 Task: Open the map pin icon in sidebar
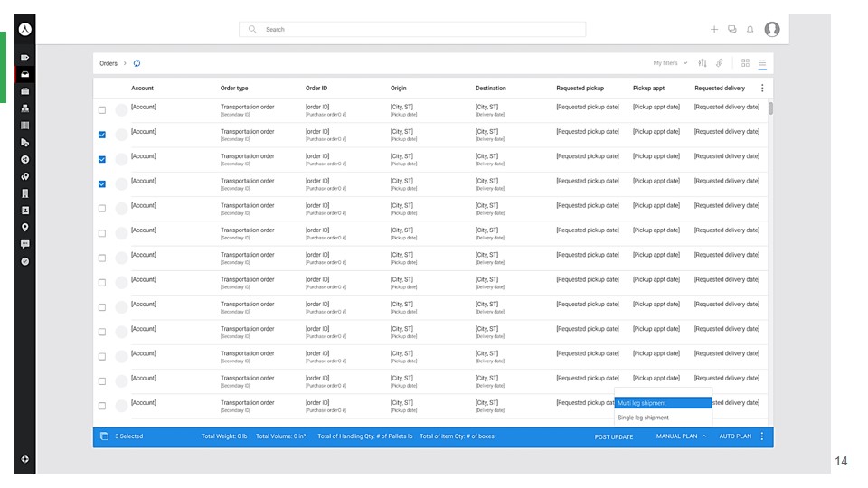coord(25,227)
